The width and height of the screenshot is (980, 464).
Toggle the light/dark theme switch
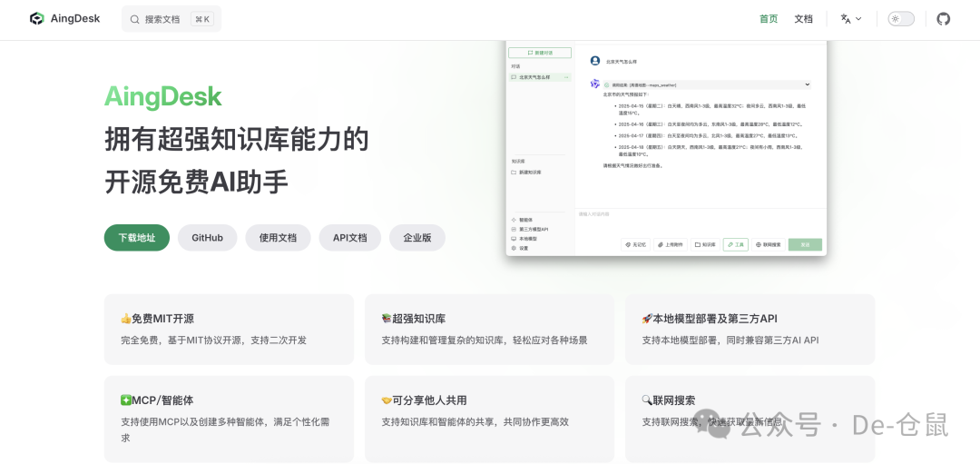(901, 19)
